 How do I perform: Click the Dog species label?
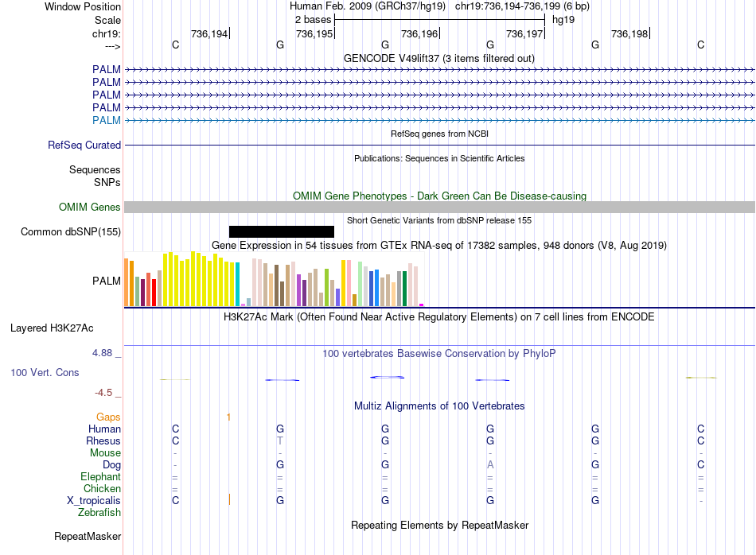click(112, 465)
